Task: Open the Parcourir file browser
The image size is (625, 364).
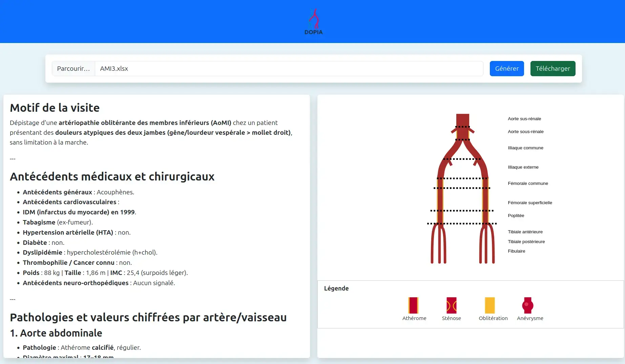Action: [x=74, y=69]
